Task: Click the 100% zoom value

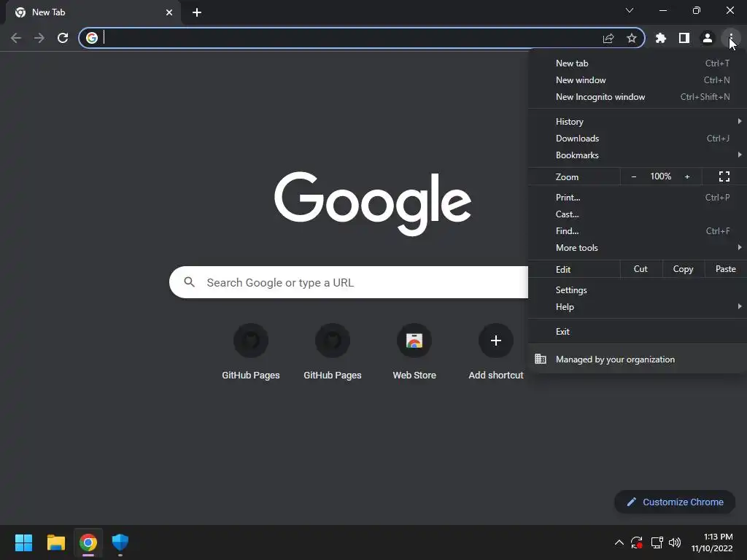Action: [660, 176]
